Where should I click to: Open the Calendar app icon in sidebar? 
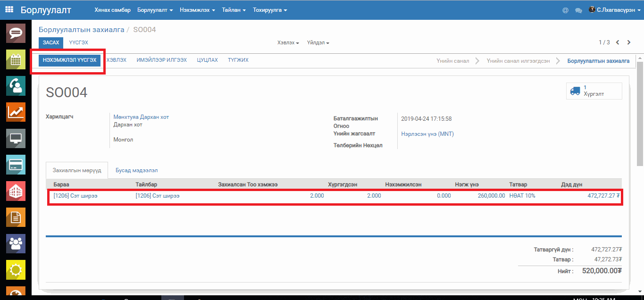click(16, 59)
